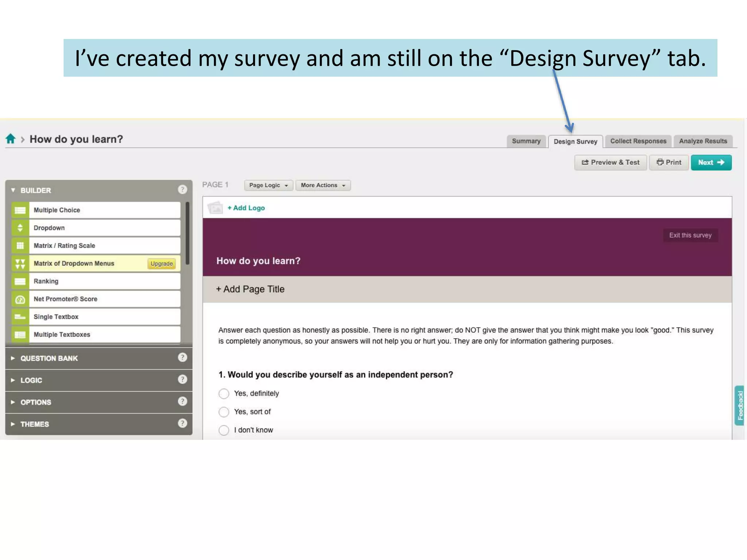Screen dimensions: 747x560
Task: Switch to the Analyze Results tab
Action: (703, 141)
